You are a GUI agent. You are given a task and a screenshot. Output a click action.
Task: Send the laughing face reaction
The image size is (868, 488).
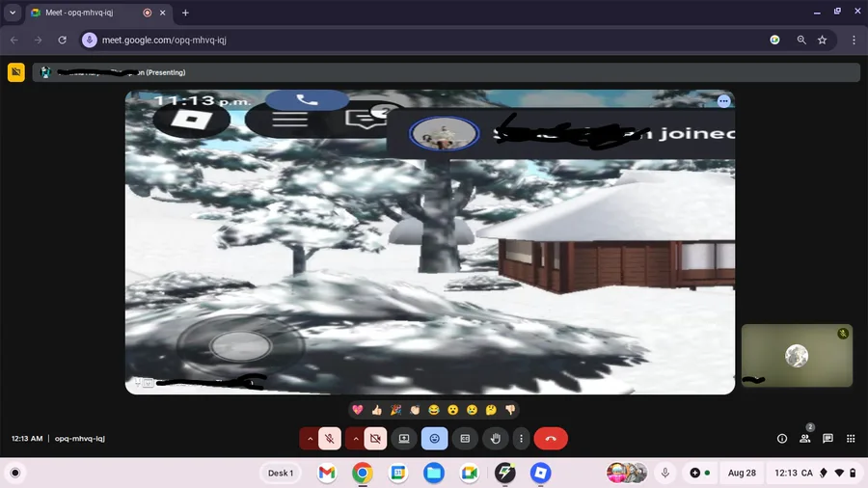[434, 410]
